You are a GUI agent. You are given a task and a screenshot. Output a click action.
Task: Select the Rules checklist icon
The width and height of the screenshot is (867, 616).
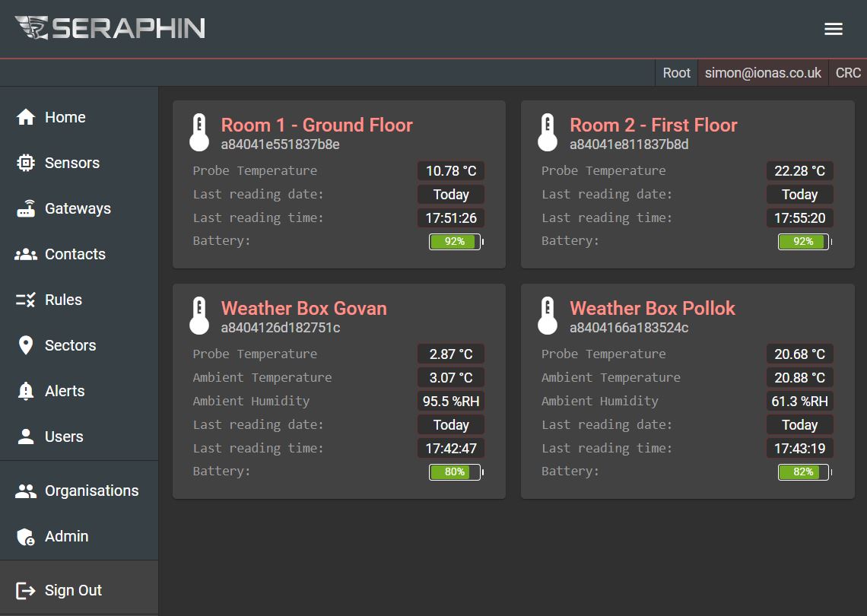25,300
